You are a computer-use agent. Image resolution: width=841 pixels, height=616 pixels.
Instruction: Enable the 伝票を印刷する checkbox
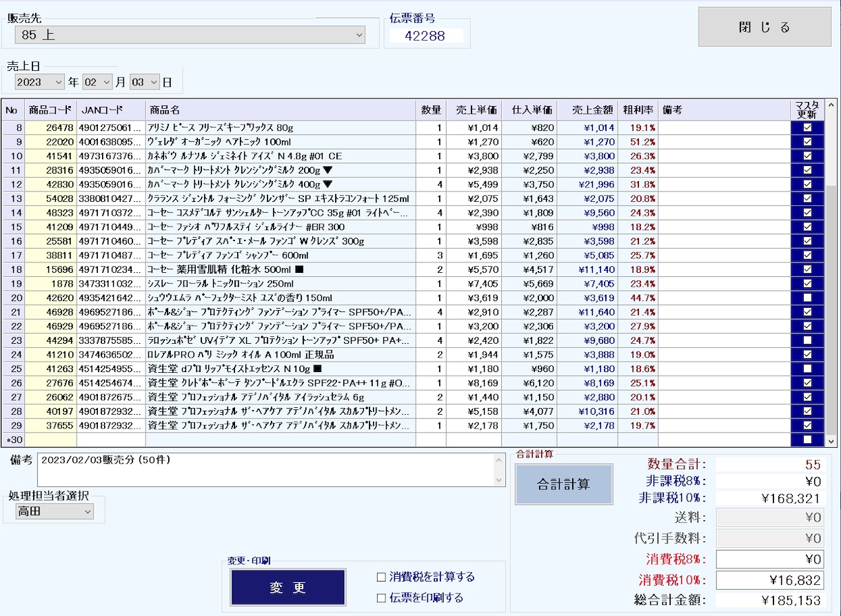[x=381, y=598]
